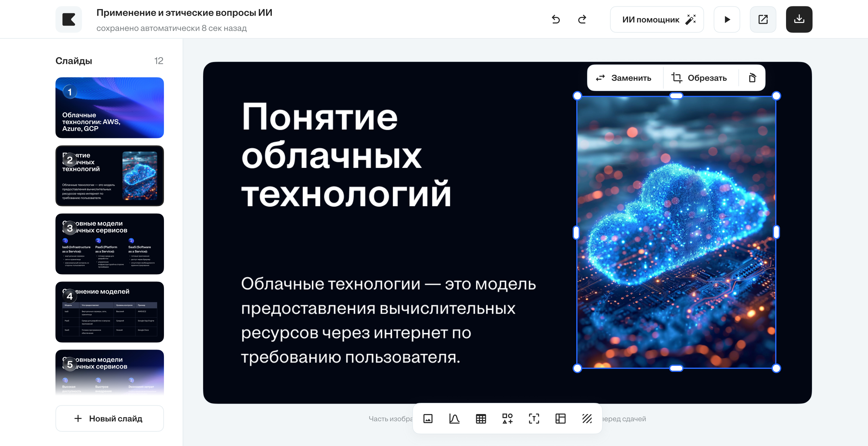Viewport: 868px width, 446px height.
Task: Click the Слайды panel heading
Action: tap(74, 61)
